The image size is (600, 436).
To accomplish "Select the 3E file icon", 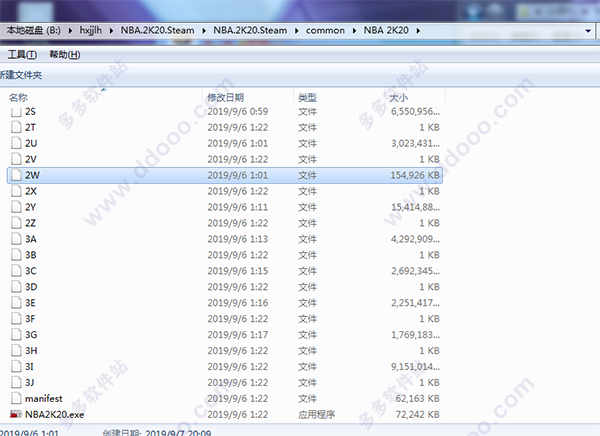I will click(x=15, y=302).
